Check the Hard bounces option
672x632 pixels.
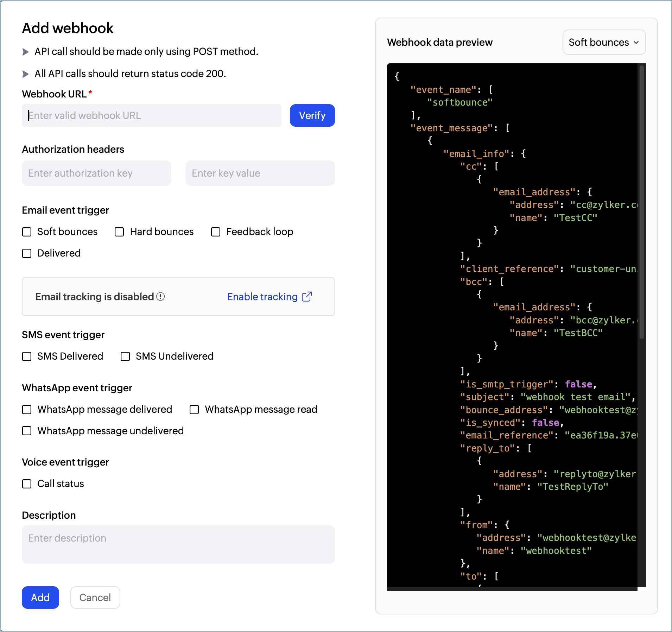click(x=119, y=232)
